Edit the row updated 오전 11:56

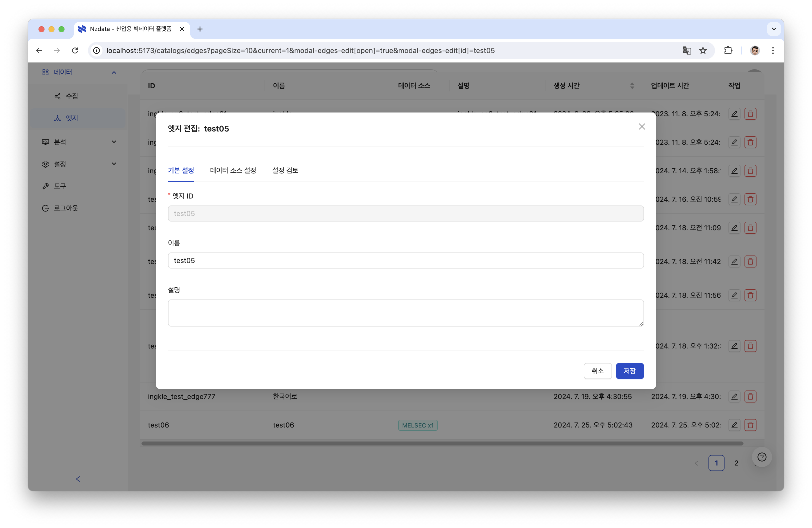pos(734,295)
